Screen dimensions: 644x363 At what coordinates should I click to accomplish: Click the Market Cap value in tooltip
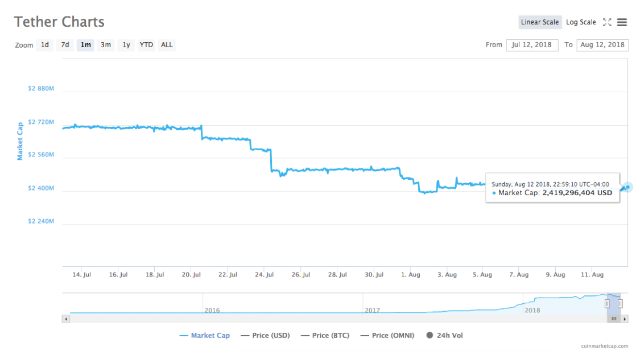point(577,193)
